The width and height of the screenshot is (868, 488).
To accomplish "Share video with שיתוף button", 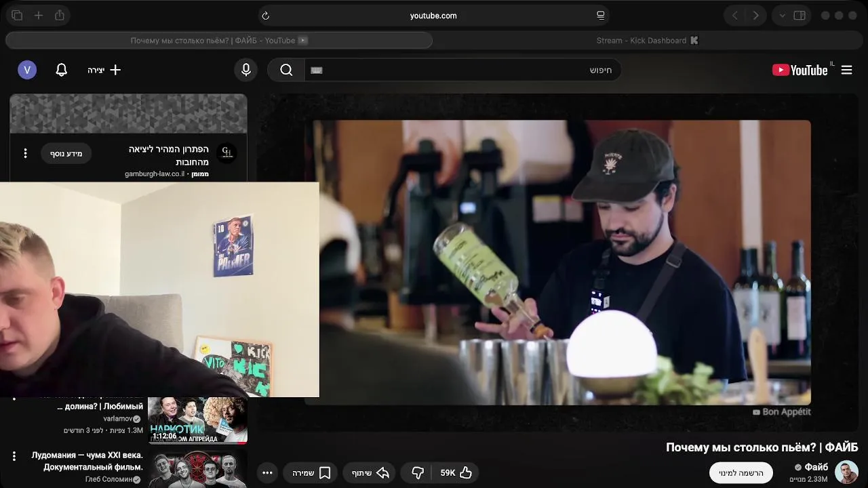I will click(x=370, y=473).
